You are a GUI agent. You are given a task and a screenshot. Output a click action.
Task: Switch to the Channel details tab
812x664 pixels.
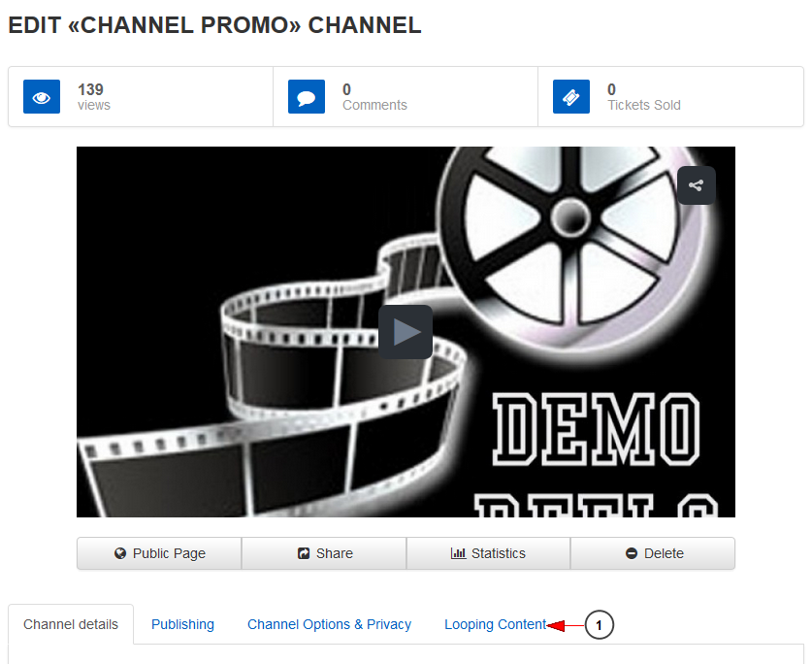(71, 624)
